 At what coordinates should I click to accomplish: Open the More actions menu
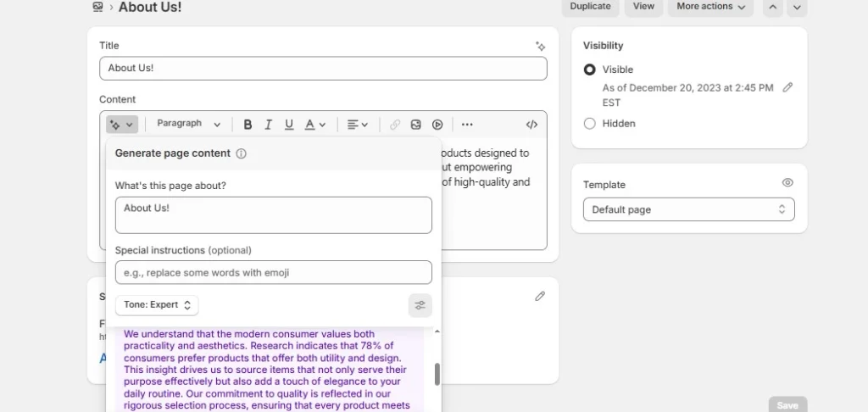pos(711,6)
